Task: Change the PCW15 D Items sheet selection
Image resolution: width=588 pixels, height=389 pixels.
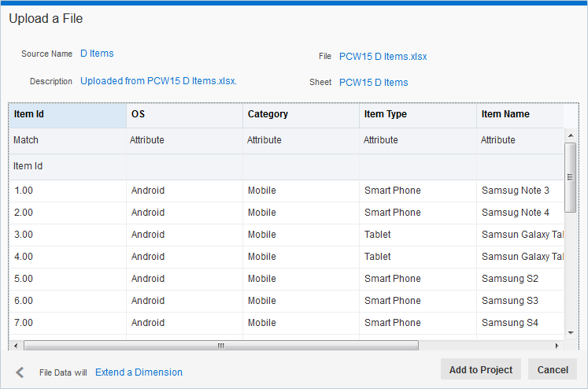Action: tap(373, 83)
